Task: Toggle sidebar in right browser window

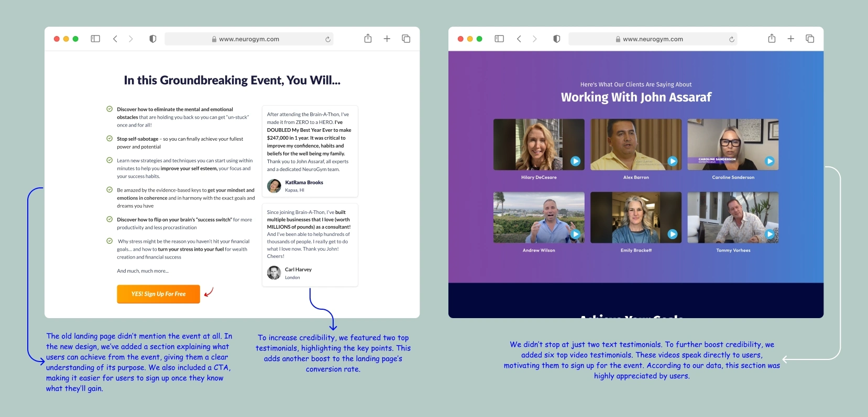Action: [499, 39]
